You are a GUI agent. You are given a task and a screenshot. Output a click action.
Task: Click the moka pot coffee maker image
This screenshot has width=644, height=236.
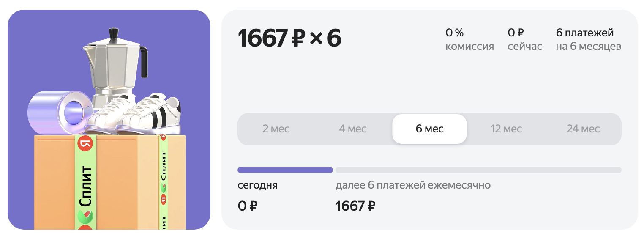[x=115, y=63]
